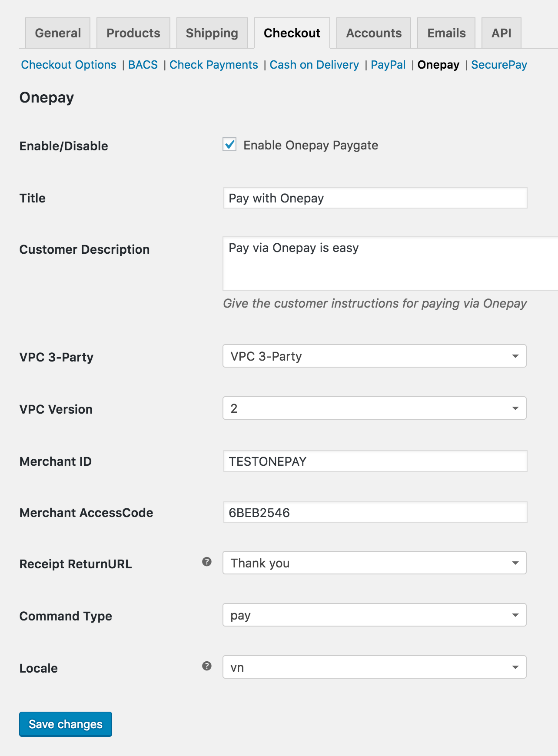Image resolution: width=558 pixels, height=756 pixels.
Task: Select the current Onepay section link
Action: (x=438, y=65)
